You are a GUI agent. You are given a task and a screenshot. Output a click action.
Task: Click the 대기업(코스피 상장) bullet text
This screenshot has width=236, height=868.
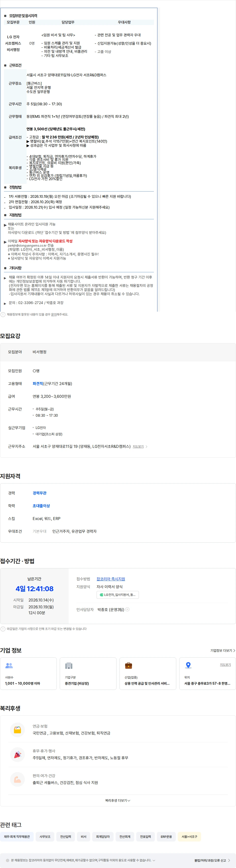49,434
